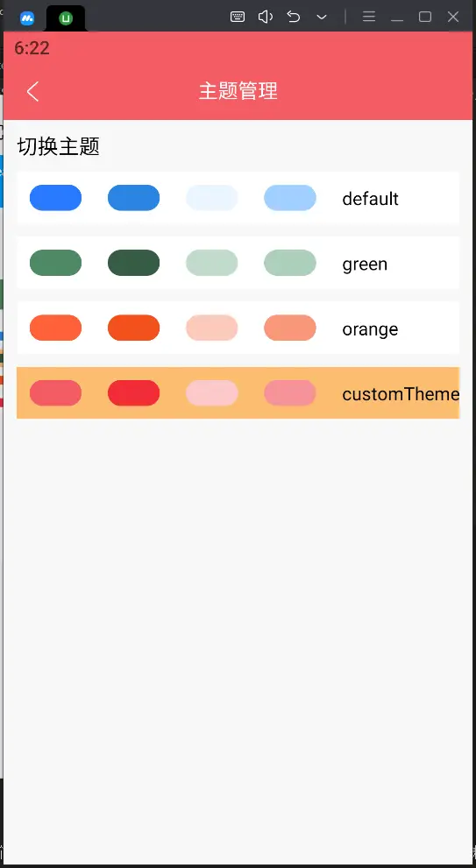
Task: Switch to the blue emulator tab icon
Action: (27, 18)
